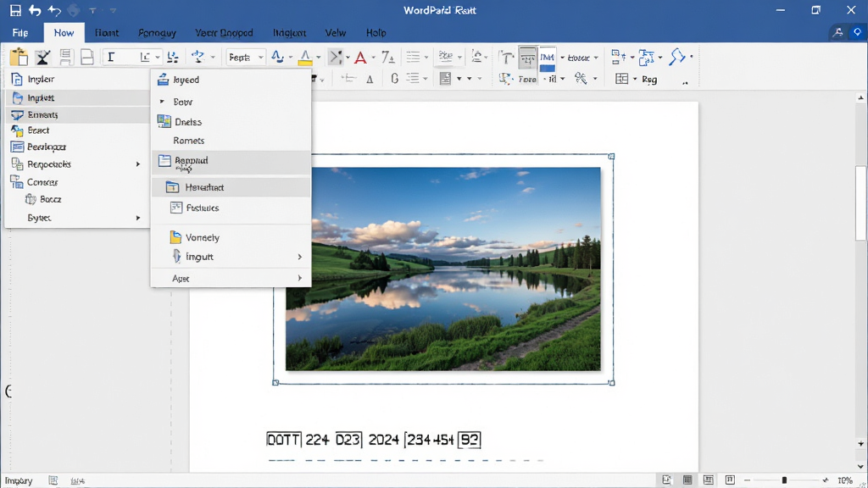Click the triangle icon in second ribbon row
The height and width of the screenshot is (488, 868).
click(x=370, y=80)
